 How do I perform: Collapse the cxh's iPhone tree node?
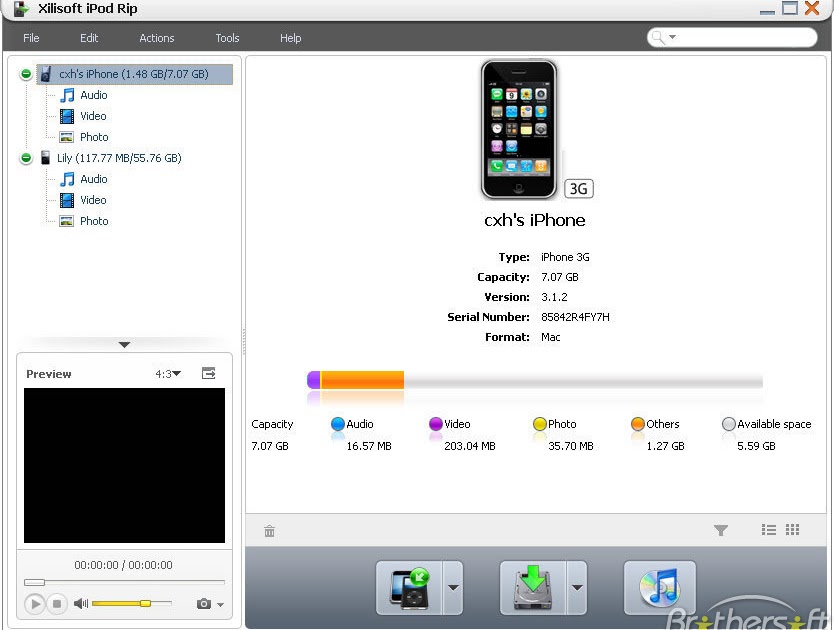click(x=26, y=74)
